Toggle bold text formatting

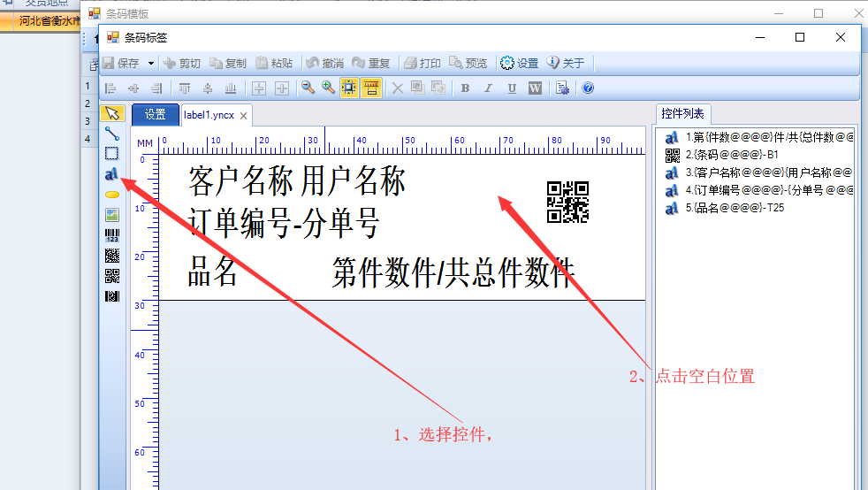[x=466, y=88]
